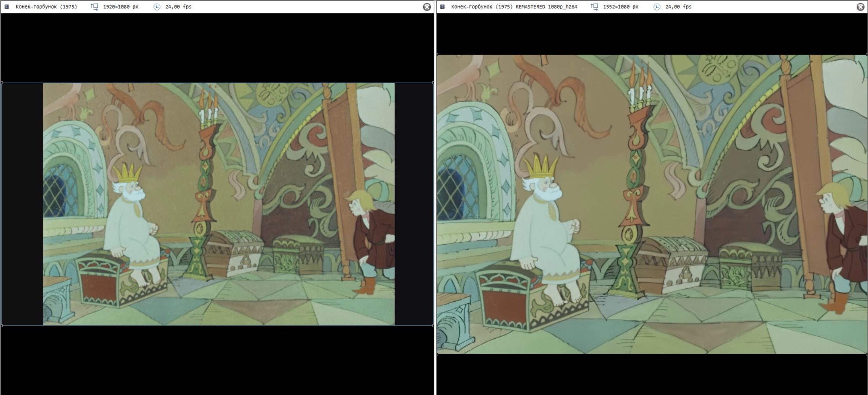Click the black pillarbox bar left of original frame
The height and width of the screenshot is (395, 868).
click(22, 204)
